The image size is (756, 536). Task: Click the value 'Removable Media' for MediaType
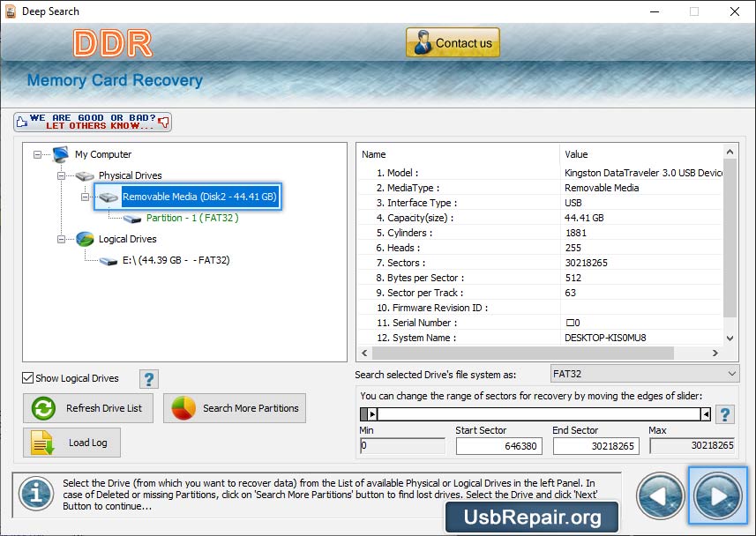(x=602, y=188)
